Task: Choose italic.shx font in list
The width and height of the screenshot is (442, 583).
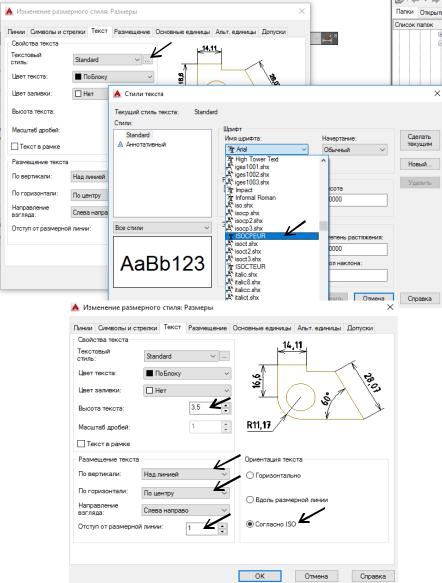Action: [272, 275]
